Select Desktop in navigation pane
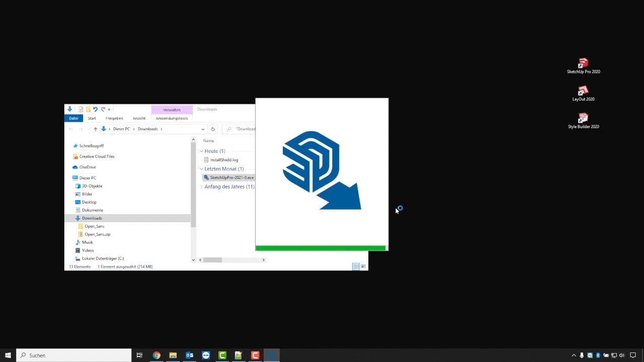The height and width of the screenshot is (362, 644). (x=89, y=202)
